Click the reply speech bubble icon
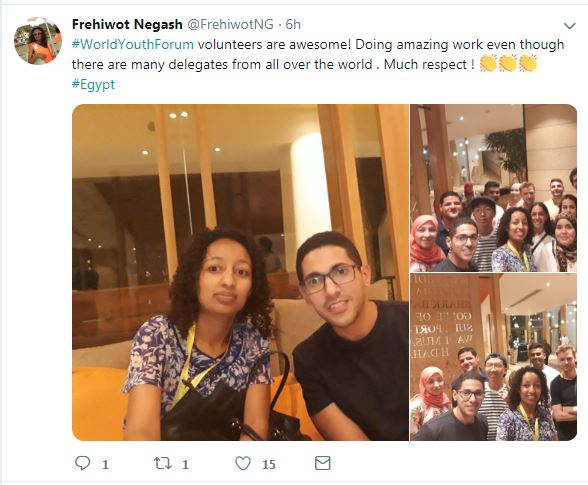 pos(82,463)
